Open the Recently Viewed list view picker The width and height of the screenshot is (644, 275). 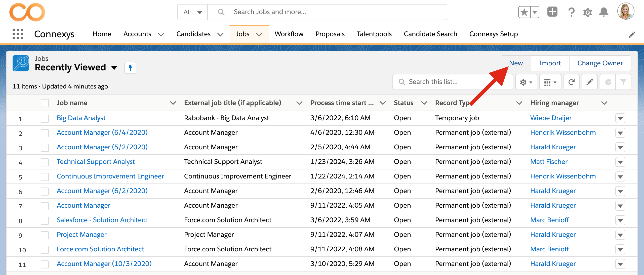(x=114, y=68)
